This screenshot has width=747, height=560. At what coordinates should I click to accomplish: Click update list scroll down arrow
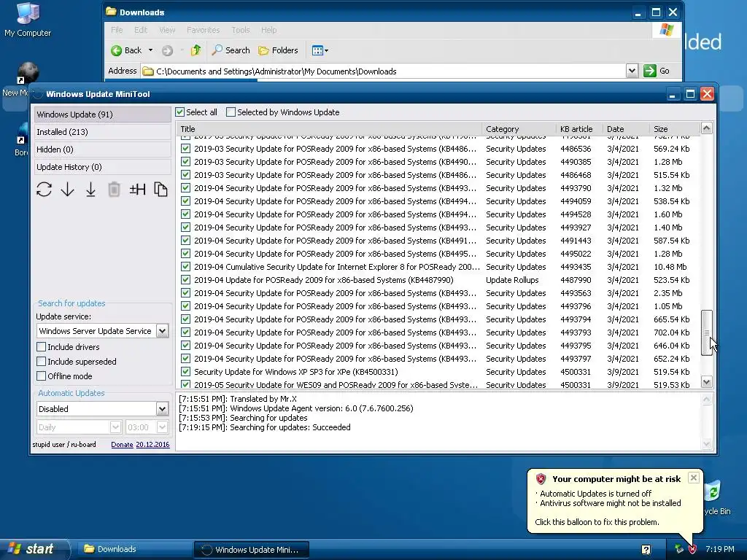point(706,382)
